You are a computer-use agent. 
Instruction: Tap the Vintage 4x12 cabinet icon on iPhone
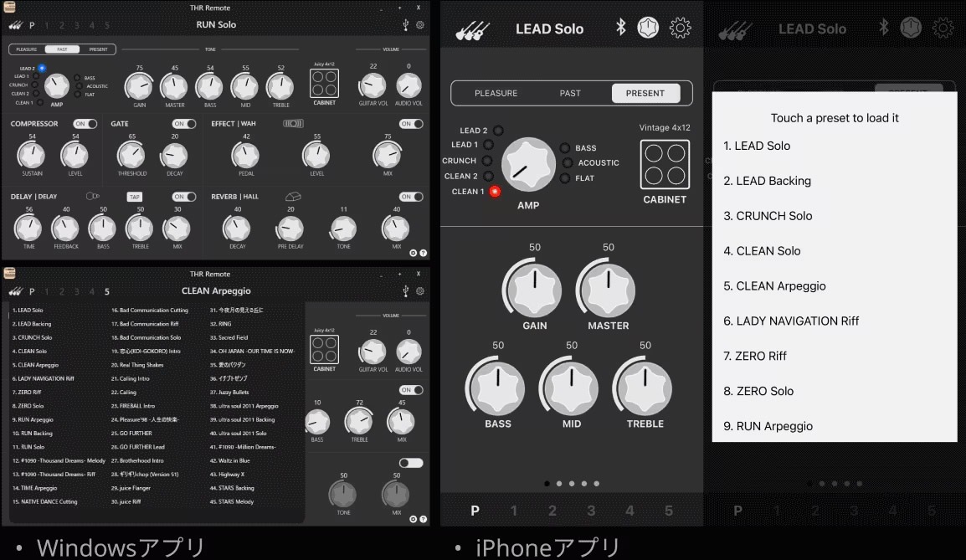click(x=665, y=165)
